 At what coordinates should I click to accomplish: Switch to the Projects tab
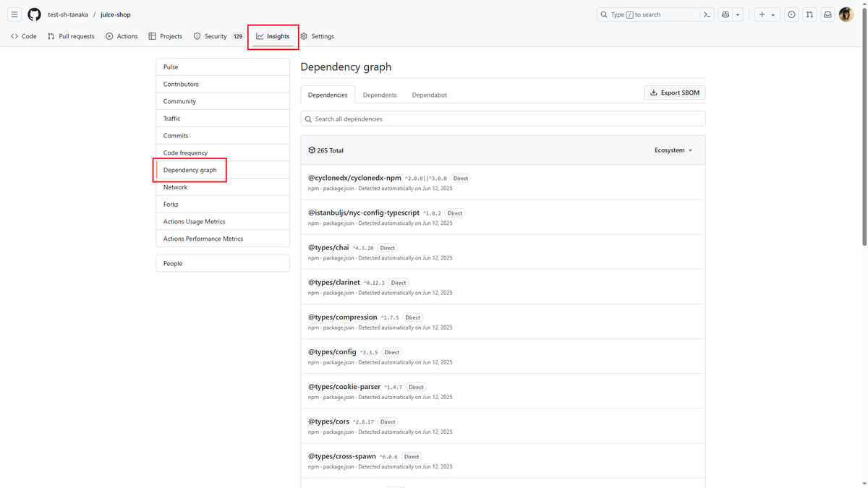tap(166, 36)
